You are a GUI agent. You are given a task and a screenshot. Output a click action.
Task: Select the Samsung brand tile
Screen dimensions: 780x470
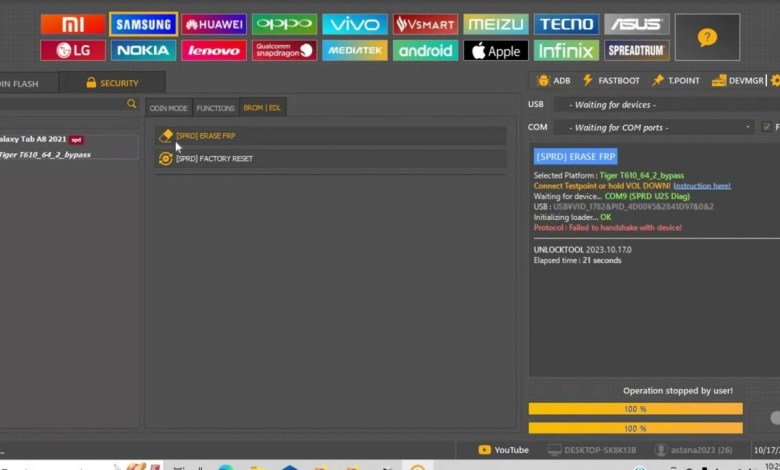(x=143, y=24)
